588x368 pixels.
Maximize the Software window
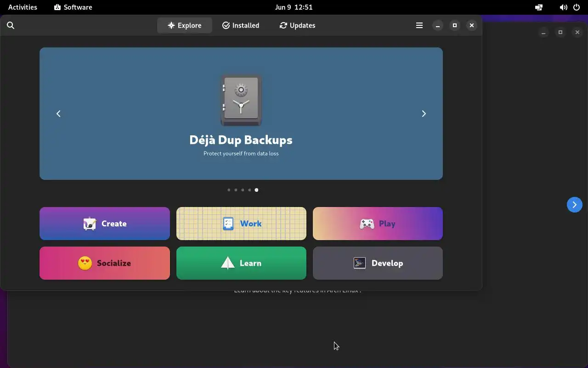(x=455, y=25)
